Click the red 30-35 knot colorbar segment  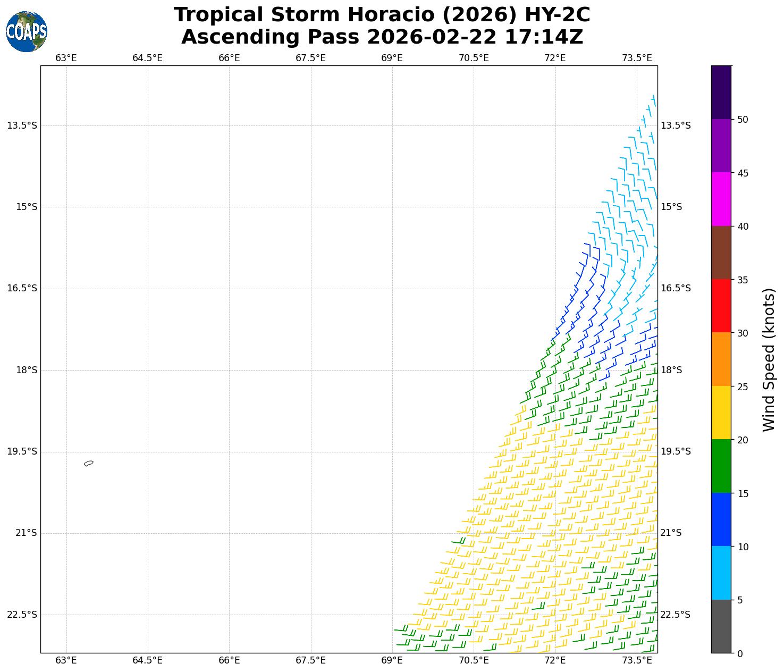pyautogui.click(x=721, y=306)
